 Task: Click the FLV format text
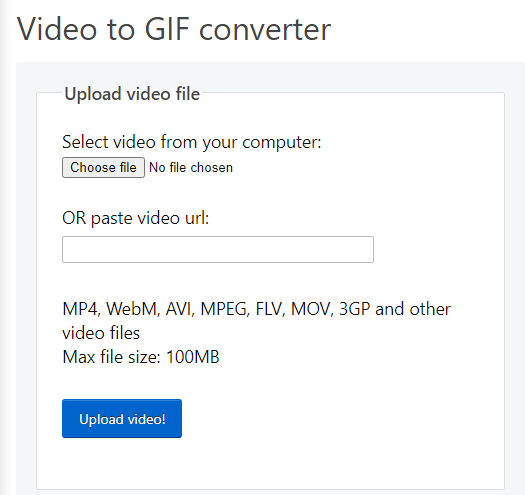pos(270,309)
